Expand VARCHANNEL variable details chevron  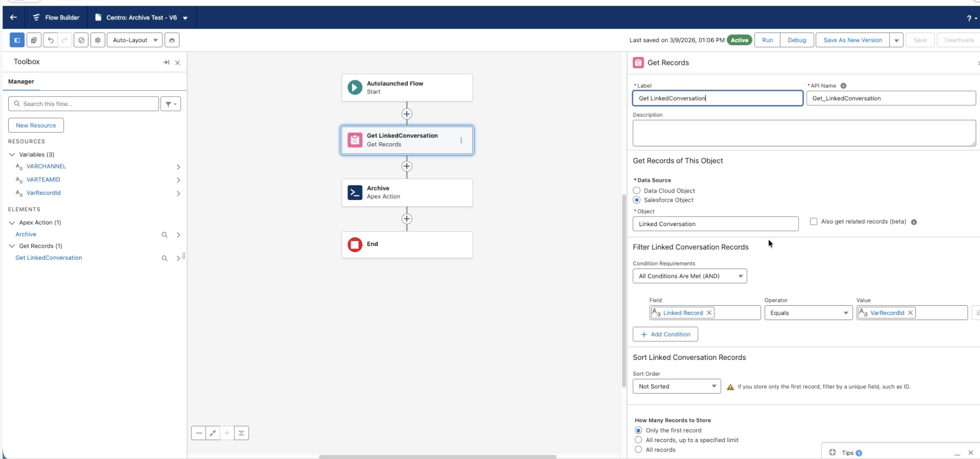178,167
